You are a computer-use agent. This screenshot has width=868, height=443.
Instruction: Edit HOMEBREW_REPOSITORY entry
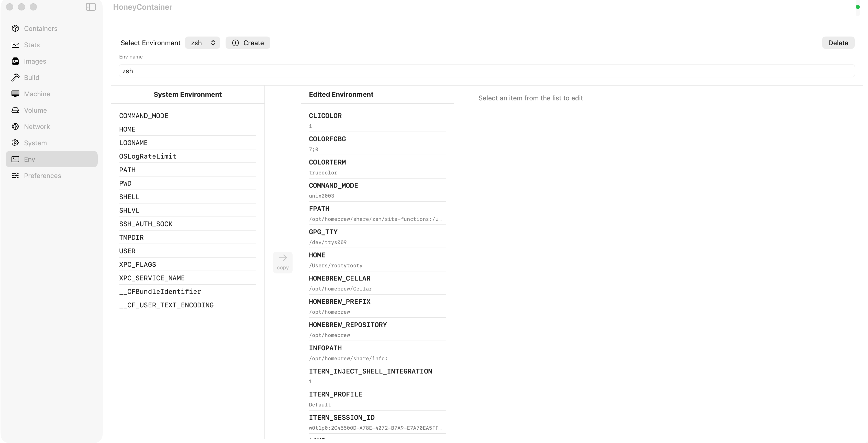[x=377, y=330]
